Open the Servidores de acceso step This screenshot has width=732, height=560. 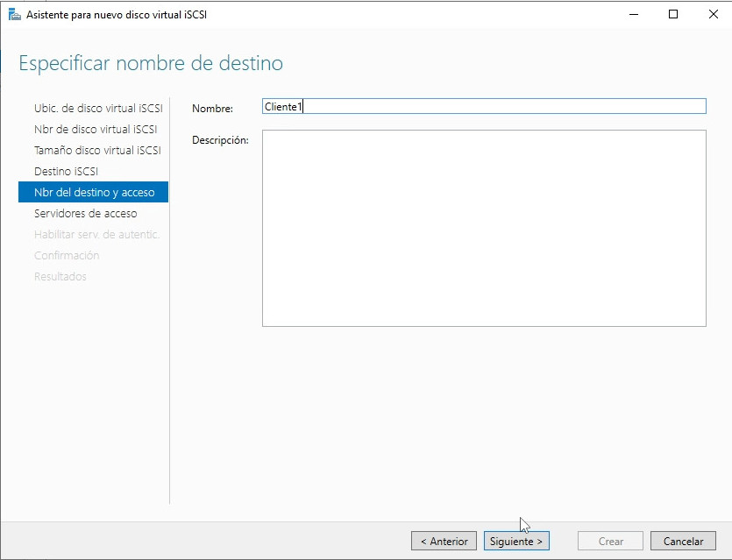[x=85, y=214]
